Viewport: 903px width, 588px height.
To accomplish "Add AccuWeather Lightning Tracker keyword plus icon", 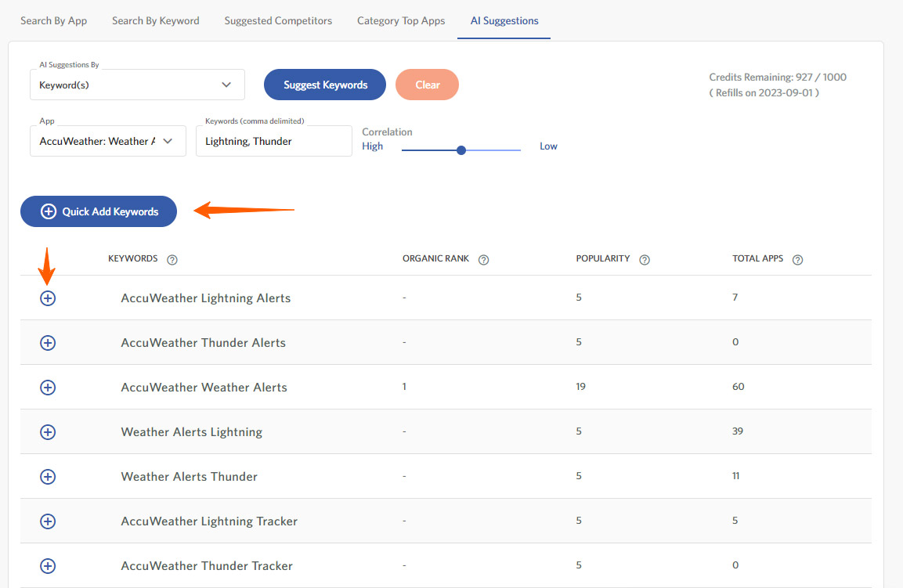I will click(x=48, y=521).
